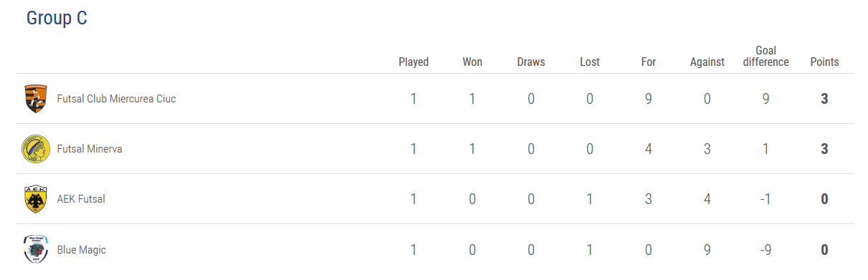Click Futsal Minerva's goals for value 4

[x=649, y=149]
